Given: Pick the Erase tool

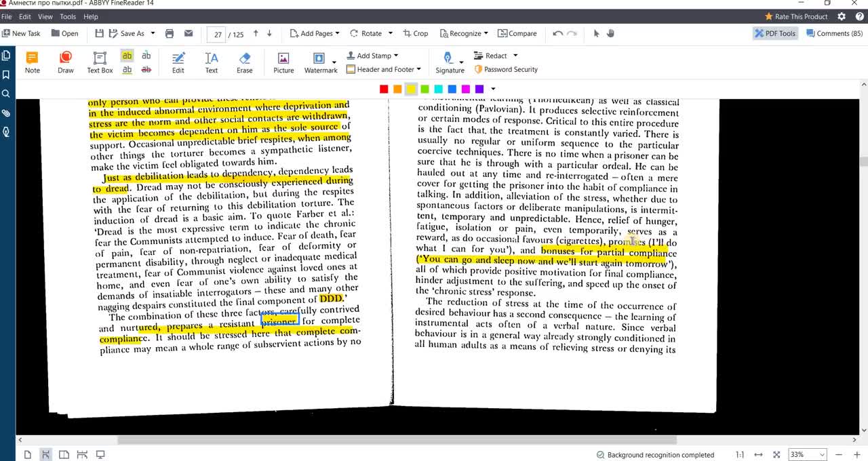Looking at the screenshot, I should pyautogui.click(x=245, y=62).
